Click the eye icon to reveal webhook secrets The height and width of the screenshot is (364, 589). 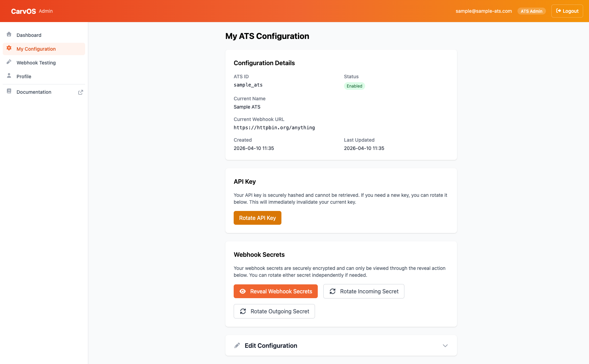[243, 291]
